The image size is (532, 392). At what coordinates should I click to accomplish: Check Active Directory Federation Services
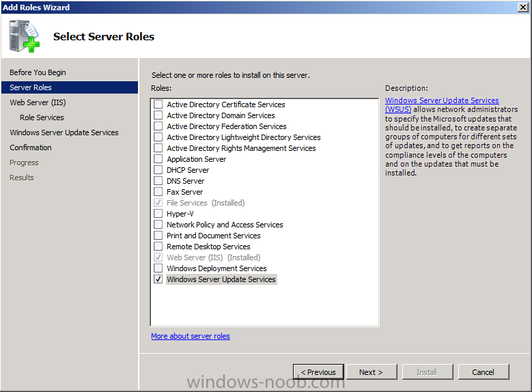tap(158, 126)
